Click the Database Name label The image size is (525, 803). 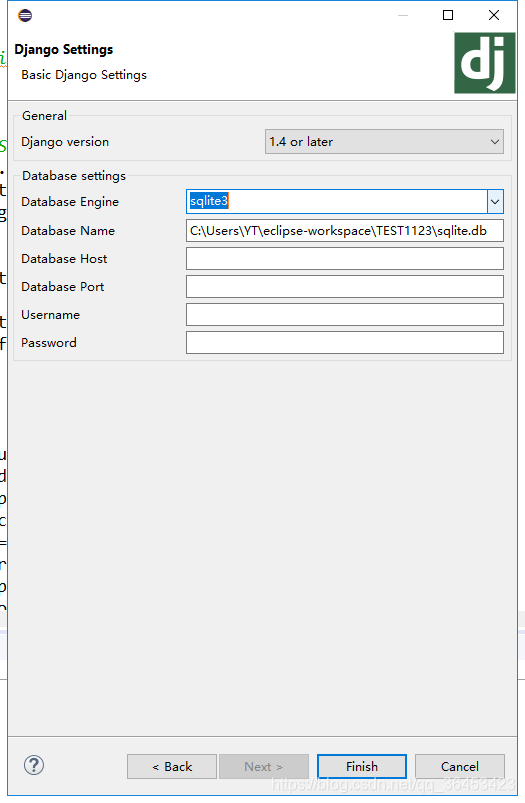(68, 231)
